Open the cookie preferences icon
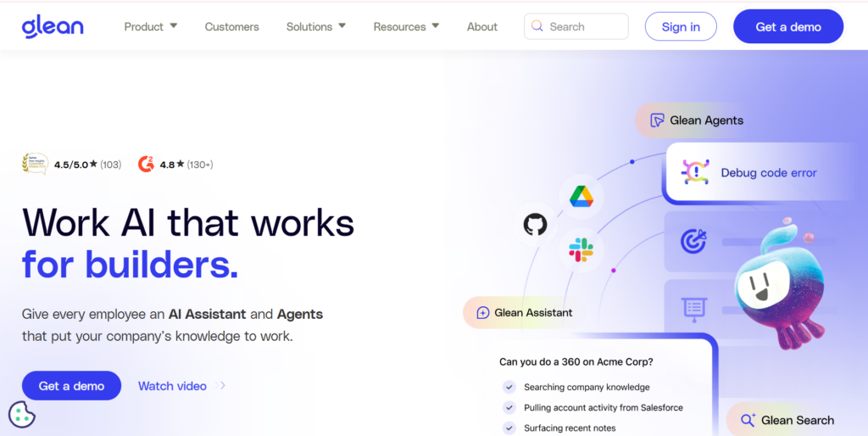 (22, 415)
